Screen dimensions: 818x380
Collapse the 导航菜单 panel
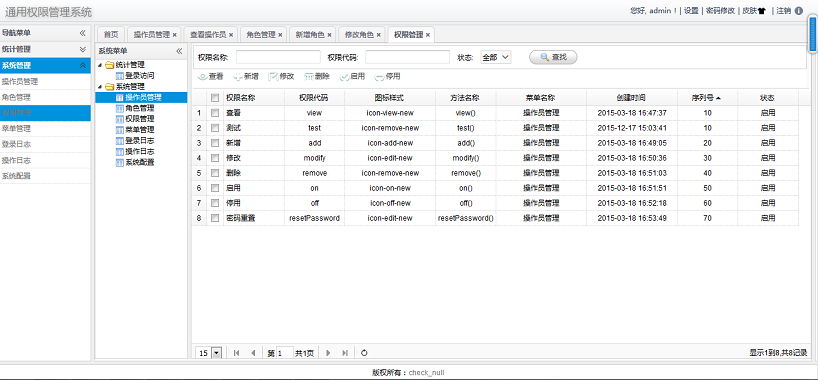tap(82, 33)
